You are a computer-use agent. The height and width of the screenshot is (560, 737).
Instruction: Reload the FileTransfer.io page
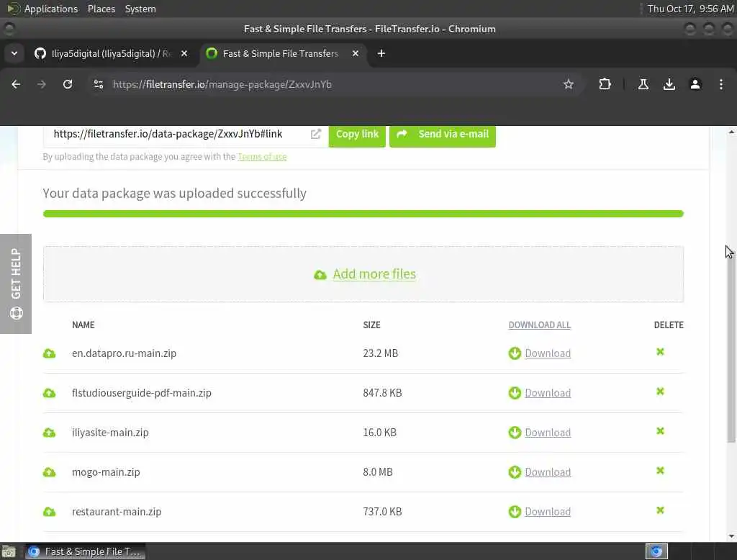(68, 84)
